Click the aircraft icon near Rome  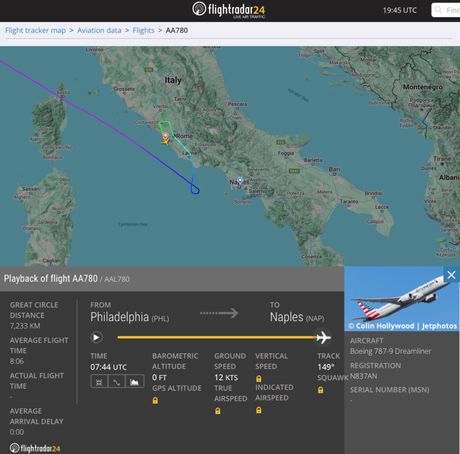tap(165, 141)
